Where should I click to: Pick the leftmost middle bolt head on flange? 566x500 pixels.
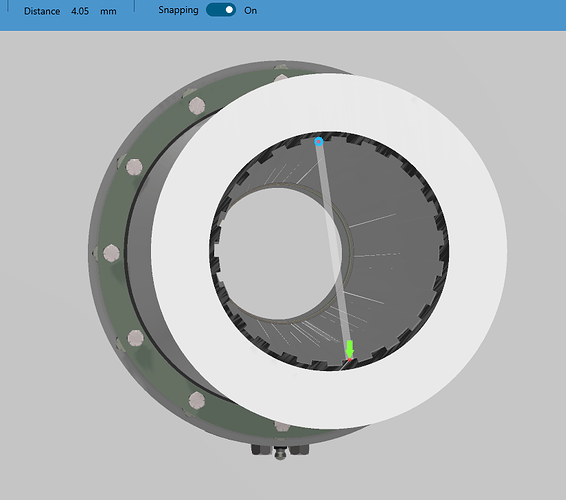pyautogui.click(x=111, y=253)
